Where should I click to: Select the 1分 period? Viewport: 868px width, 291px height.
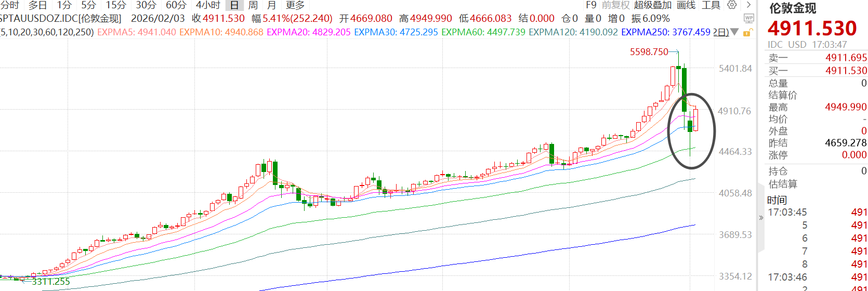click(x=64, y=5)
